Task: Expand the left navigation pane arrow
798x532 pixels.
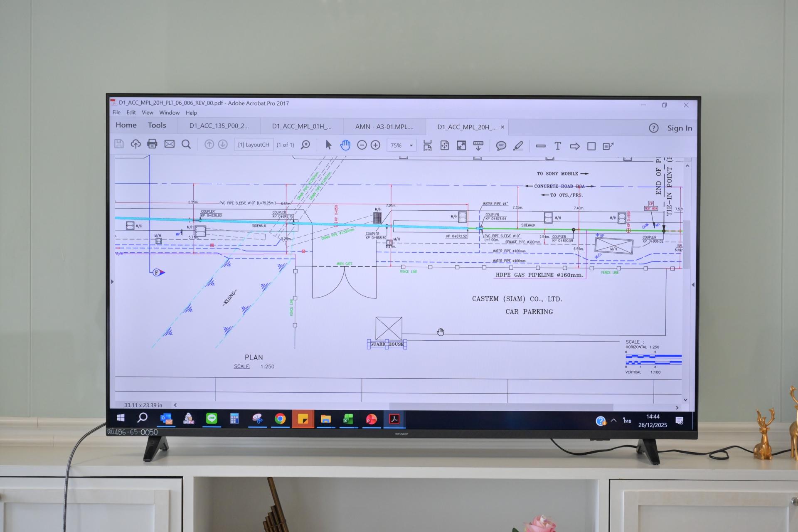Action: (112, 282)
